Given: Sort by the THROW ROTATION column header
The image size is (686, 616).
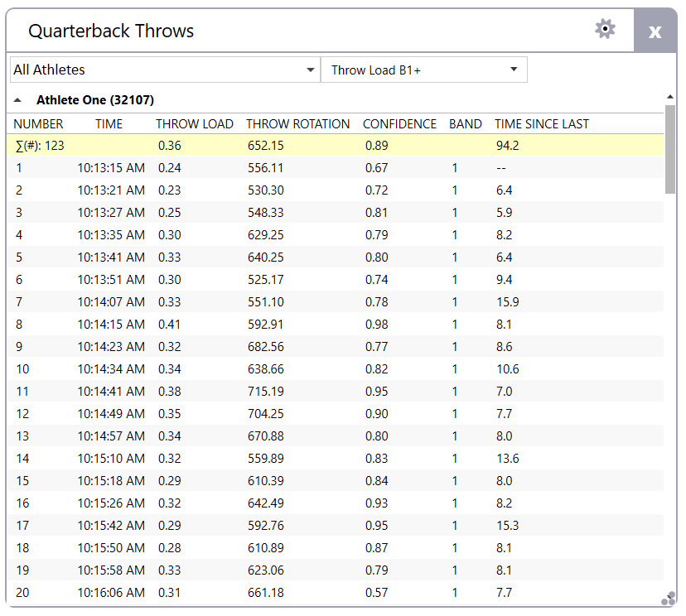Looking at the screenshot, I should pyautogui.click(x=297, y=124).
